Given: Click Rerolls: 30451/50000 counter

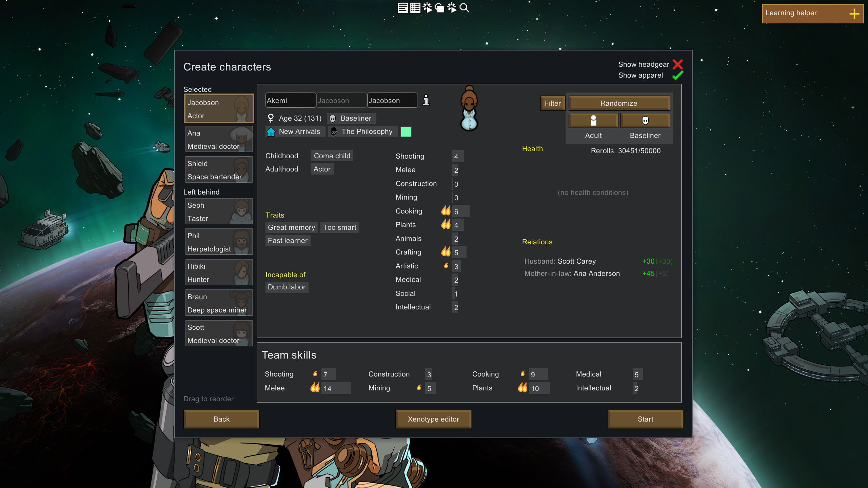Looking at the screenshot, I should click(x=626, y=151).
